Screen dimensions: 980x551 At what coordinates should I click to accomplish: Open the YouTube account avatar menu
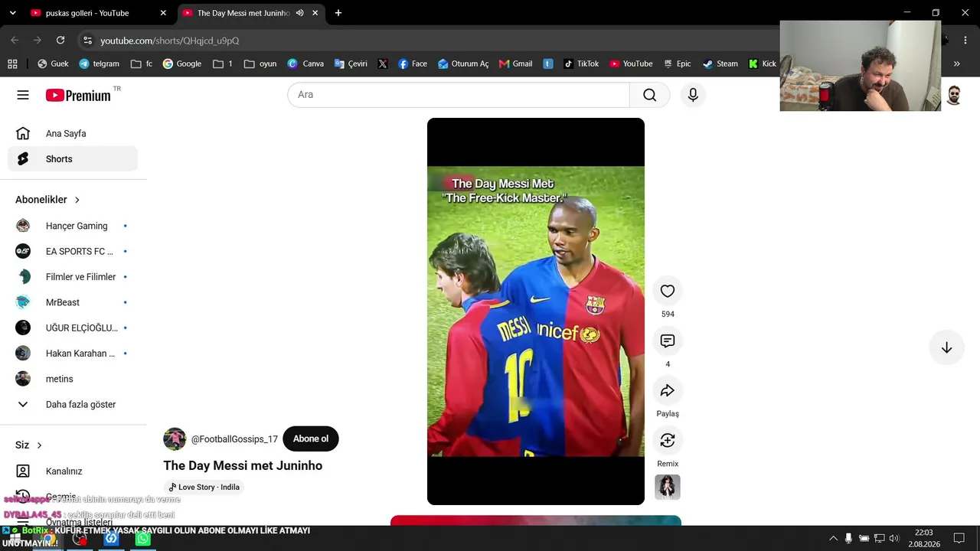pyautogui.click(x=954, y=95)
